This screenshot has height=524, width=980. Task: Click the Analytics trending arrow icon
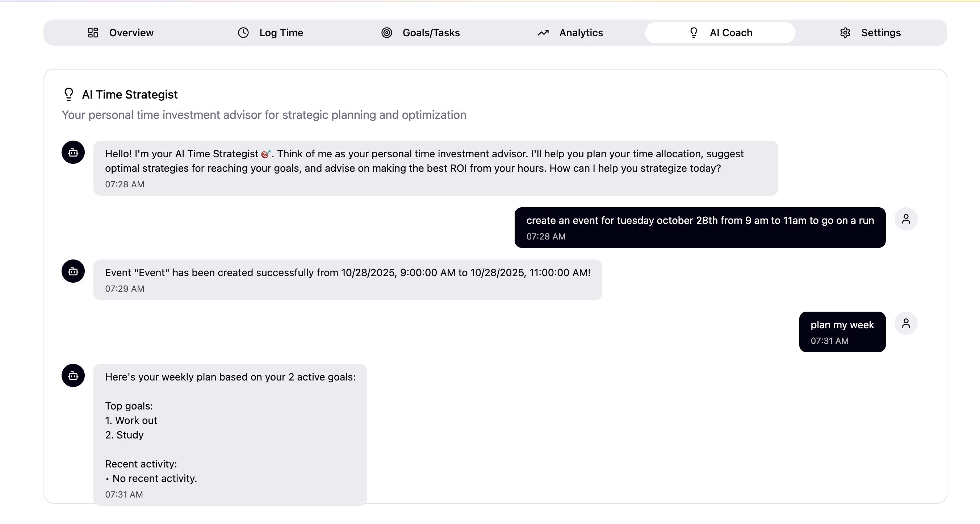coord(543,33)
